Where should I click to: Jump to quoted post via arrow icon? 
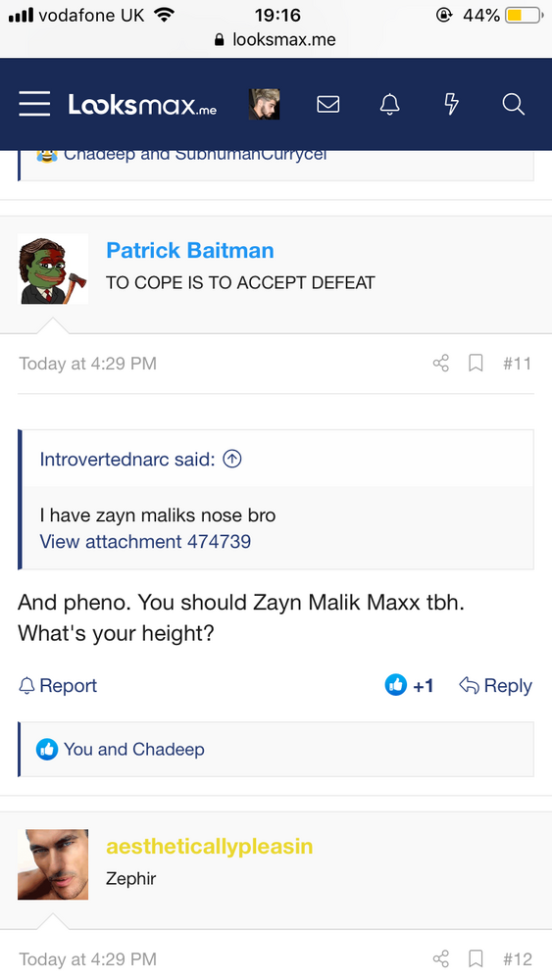[232, 460]
